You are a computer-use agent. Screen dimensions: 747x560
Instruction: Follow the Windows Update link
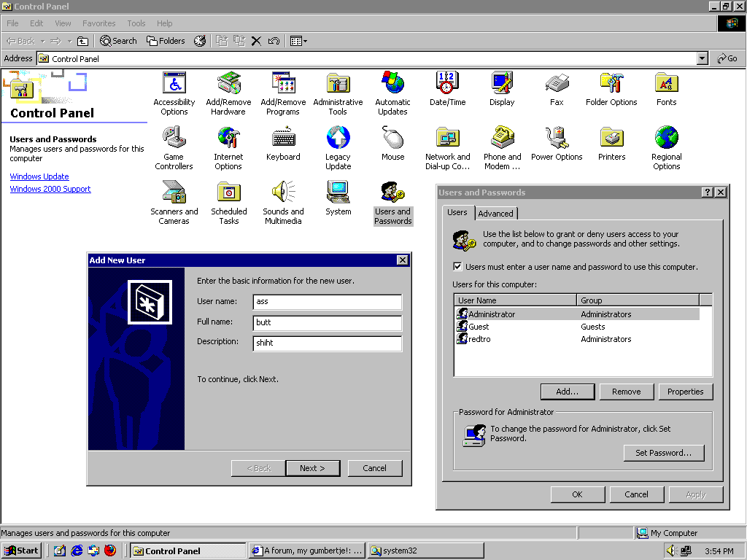(39, 176)
